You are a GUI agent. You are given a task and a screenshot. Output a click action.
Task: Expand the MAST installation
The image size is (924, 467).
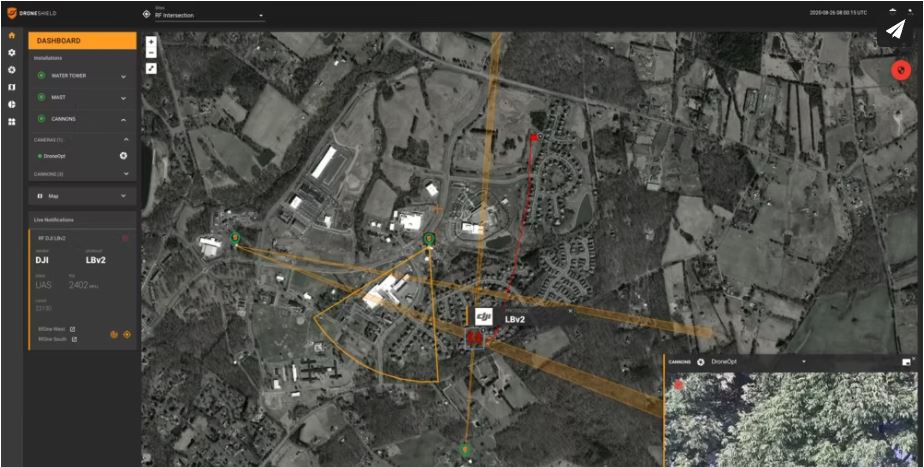[123, 98]
